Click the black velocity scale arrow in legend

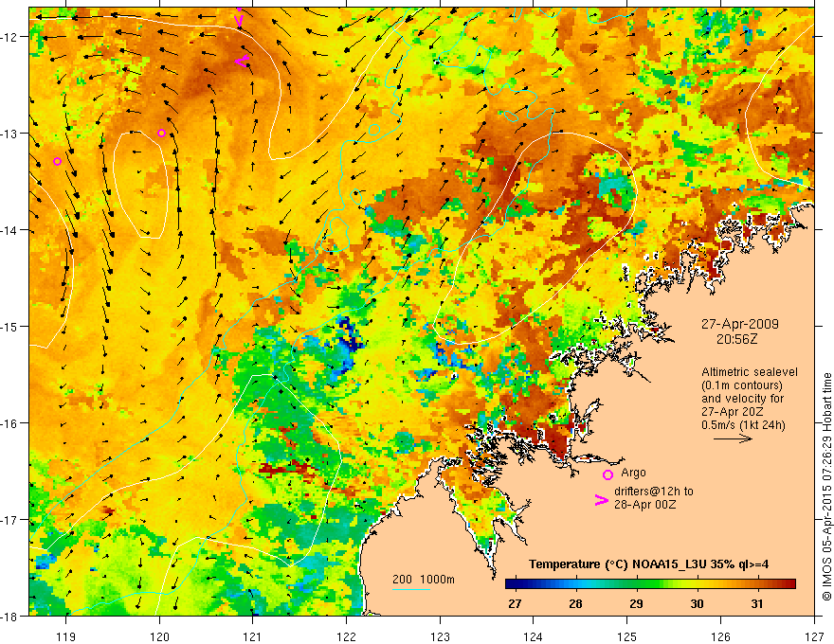(x=733, y=438)
